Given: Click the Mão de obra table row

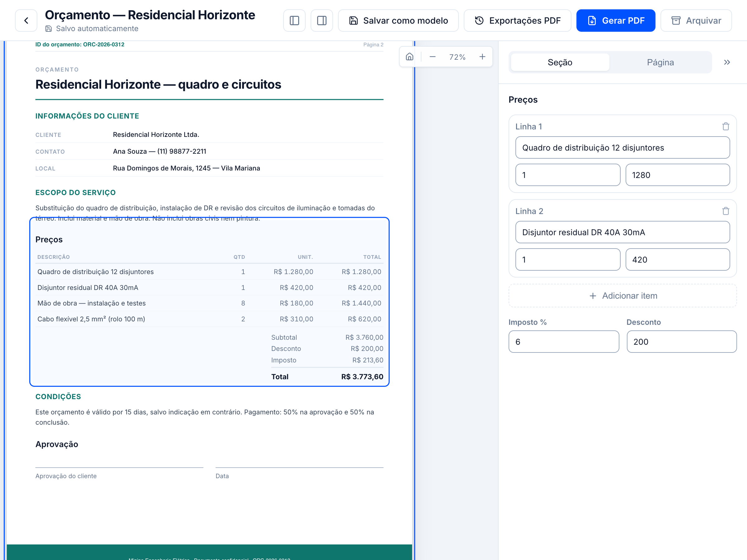Looking at the screenshot, I should coord(209,303).
